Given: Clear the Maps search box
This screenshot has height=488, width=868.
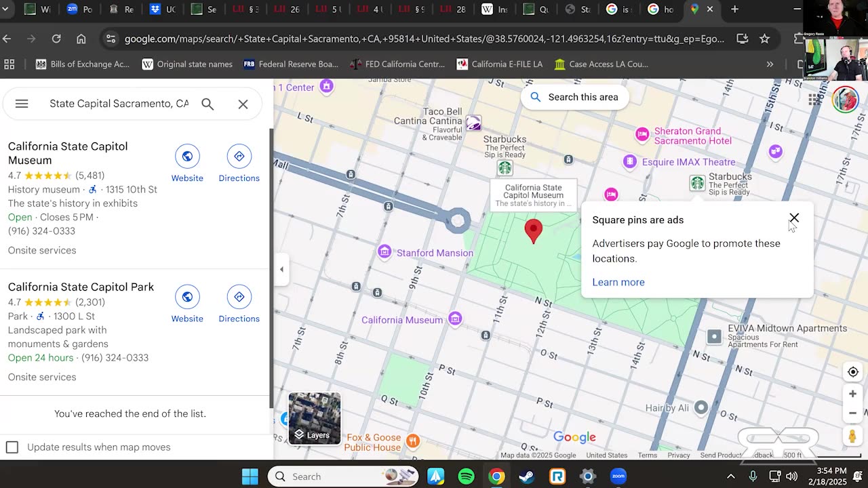Looking at the screenshot, I should coord(243,104).
